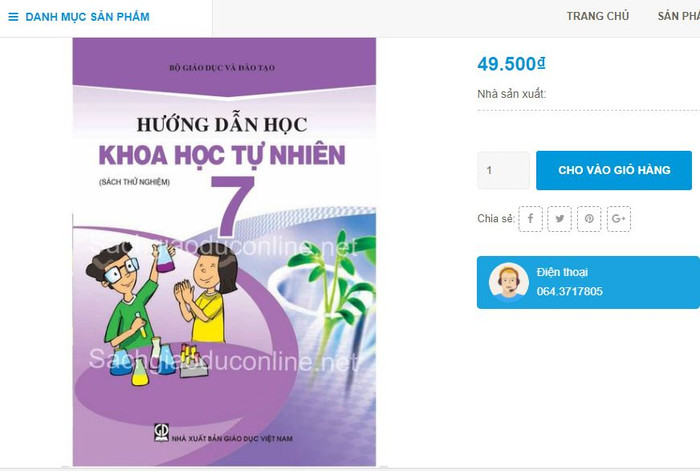This screenshot has height=471, width=700.
Task: Share on Pinterest icon
Action: pos(589,219)
